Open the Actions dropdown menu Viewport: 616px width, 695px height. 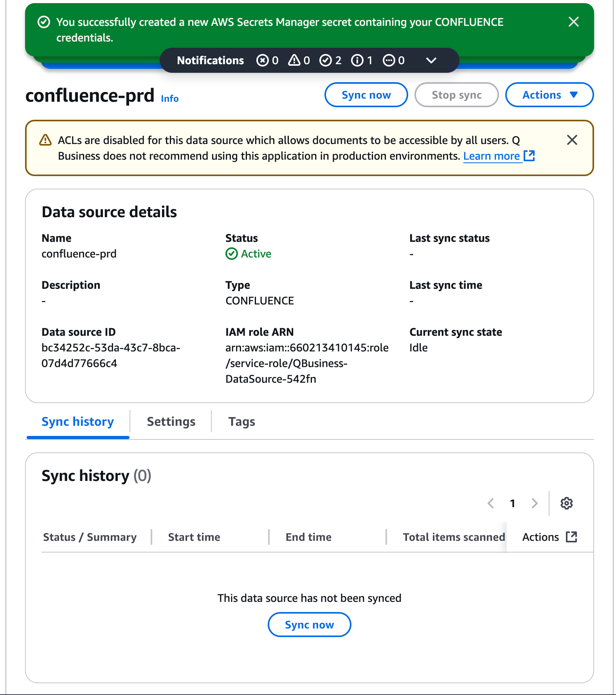click(549, 95)
